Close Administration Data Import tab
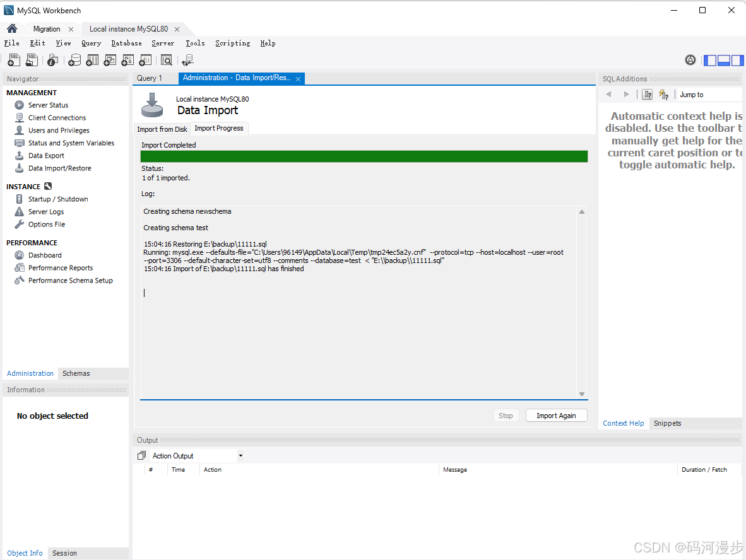The width and height of the screenshot is (746, 560). point(299,79)
